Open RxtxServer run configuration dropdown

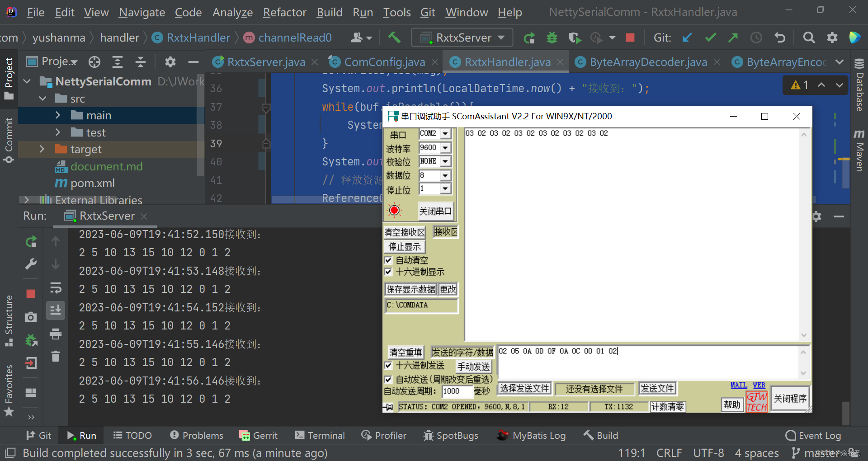pos(462,38)
